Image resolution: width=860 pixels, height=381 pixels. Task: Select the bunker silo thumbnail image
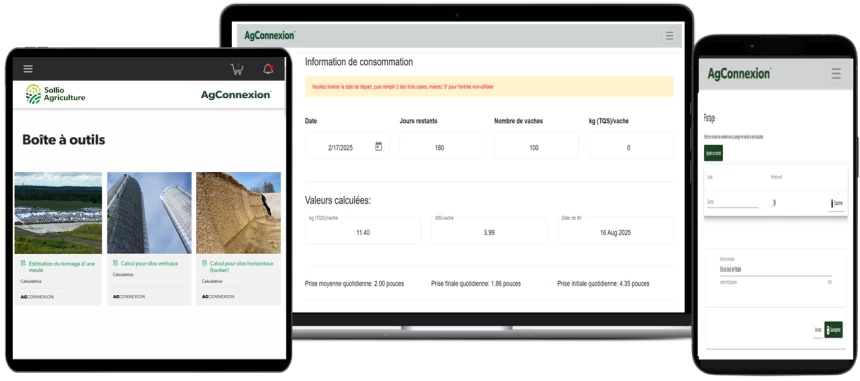pyautogui.click(x=239, y=213)
